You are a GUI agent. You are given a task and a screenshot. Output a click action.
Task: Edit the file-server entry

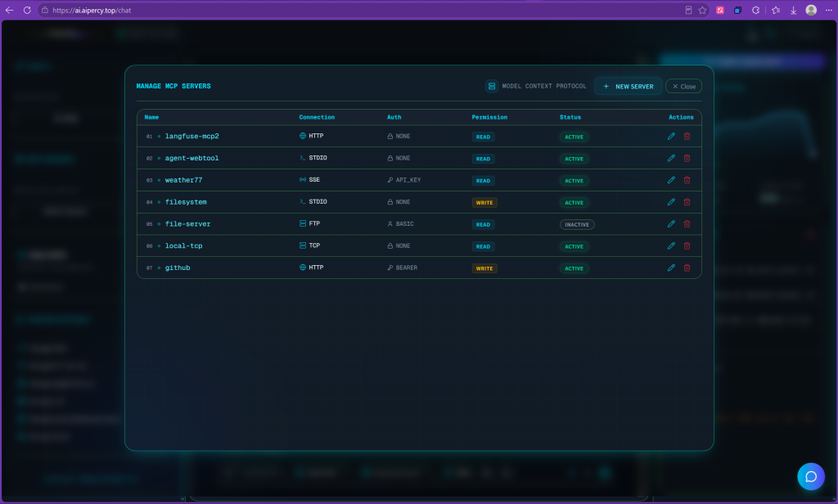671,224
